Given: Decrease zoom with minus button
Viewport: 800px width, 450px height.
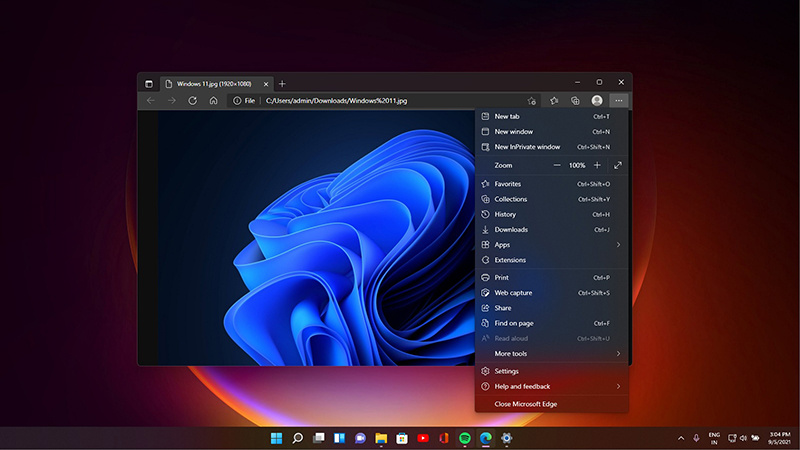Looking at the screenshot, I should (557, 165).
